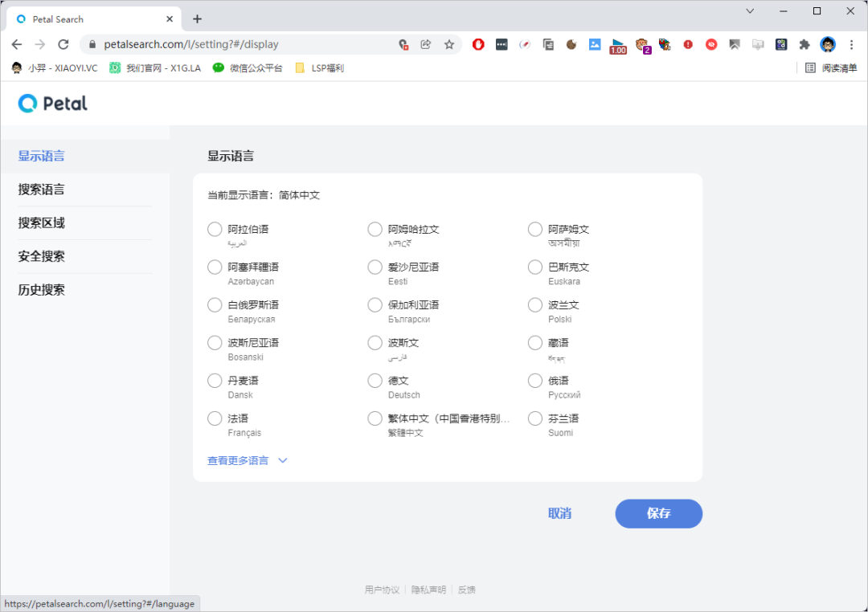Viewport: 868px width, 612px height.
Task: Select the 芬兰语 radio button
Action: pos(534,418)
